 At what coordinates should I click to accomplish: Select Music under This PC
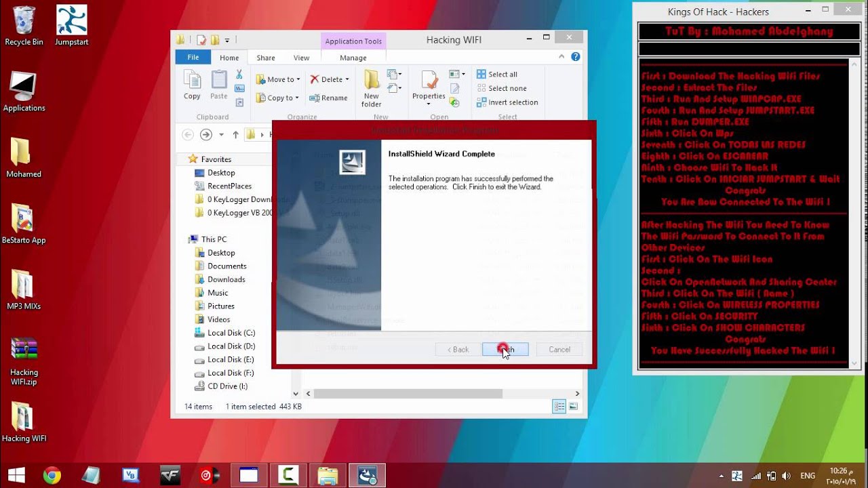pos(218,293)
